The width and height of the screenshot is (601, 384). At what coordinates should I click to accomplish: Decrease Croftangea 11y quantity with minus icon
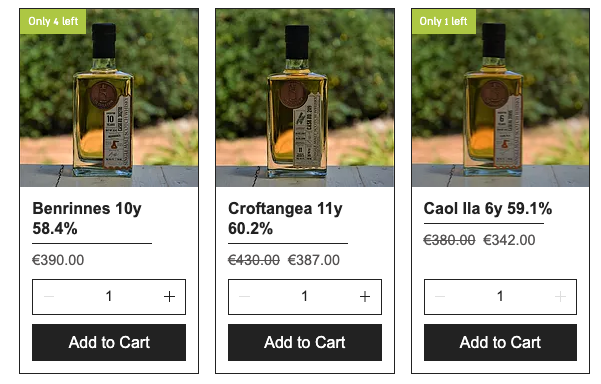click(245, 297)
